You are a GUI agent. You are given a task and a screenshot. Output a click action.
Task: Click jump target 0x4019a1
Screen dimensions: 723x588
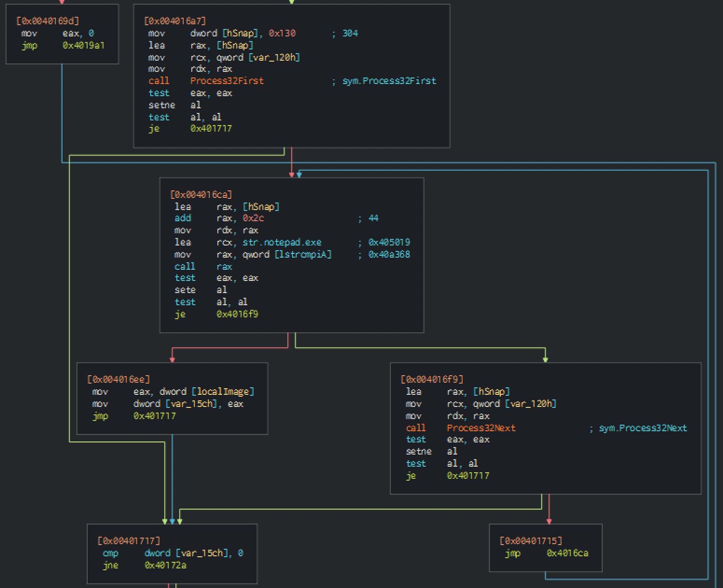[x=83, y=45]
